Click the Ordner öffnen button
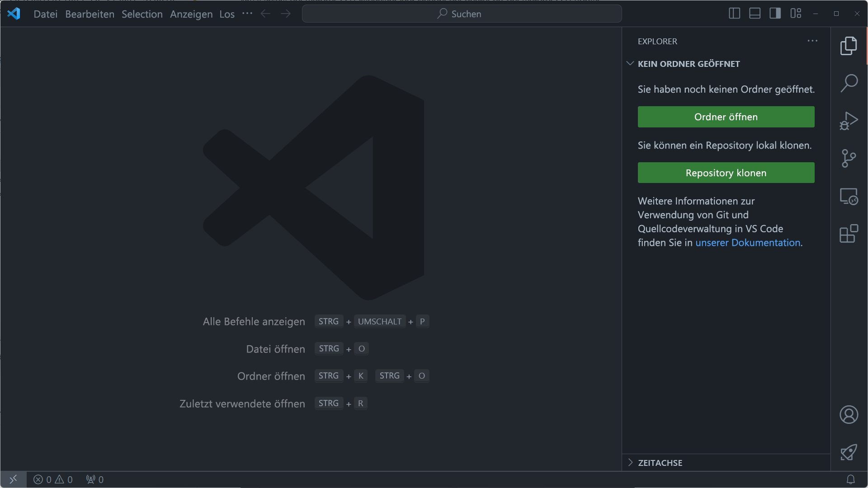 pyautogui.click(x=726, y=117)
